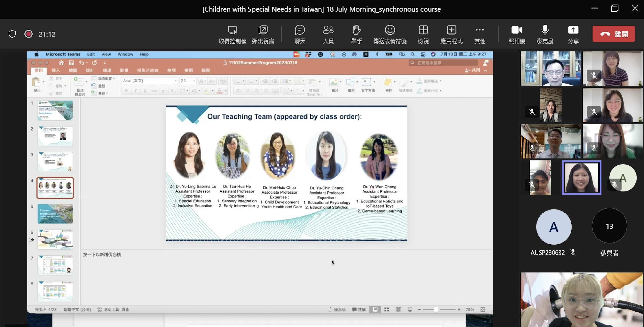Select the 常用 ribbon tab

(38, 70)
